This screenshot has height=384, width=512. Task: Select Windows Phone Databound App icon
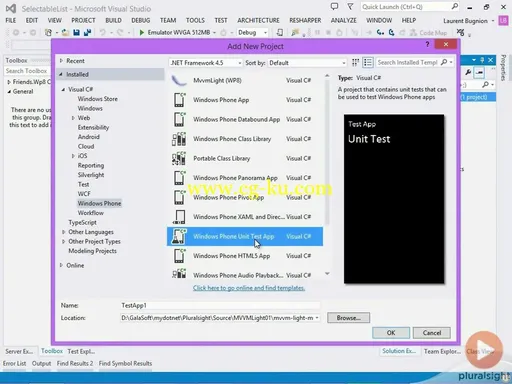(179, 119)
